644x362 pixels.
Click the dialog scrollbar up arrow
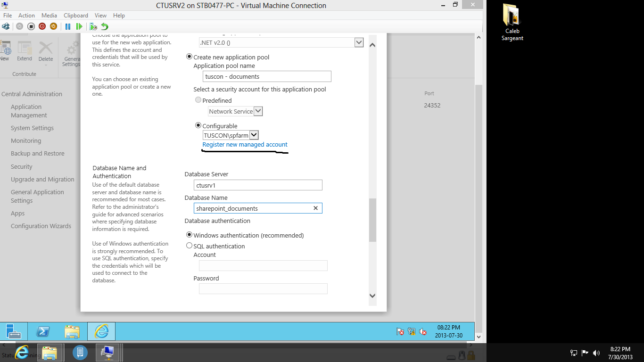point(372,45)
